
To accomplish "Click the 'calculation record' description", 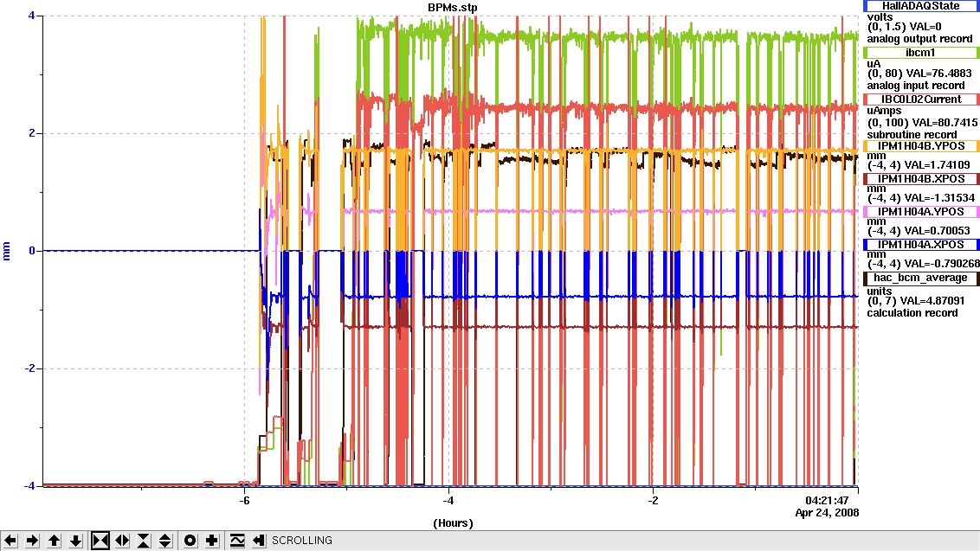I will click(x=912, y=313).
